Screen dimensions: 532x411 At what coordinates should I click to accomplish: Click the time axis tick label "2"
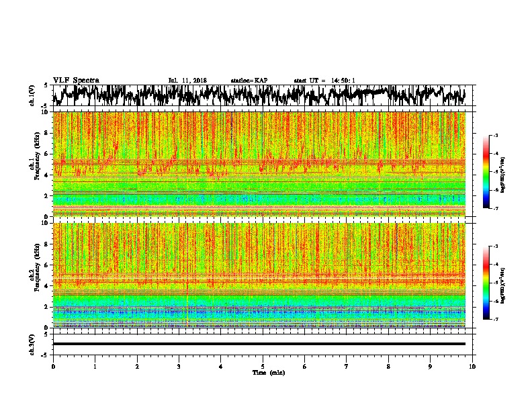[137, 366]
